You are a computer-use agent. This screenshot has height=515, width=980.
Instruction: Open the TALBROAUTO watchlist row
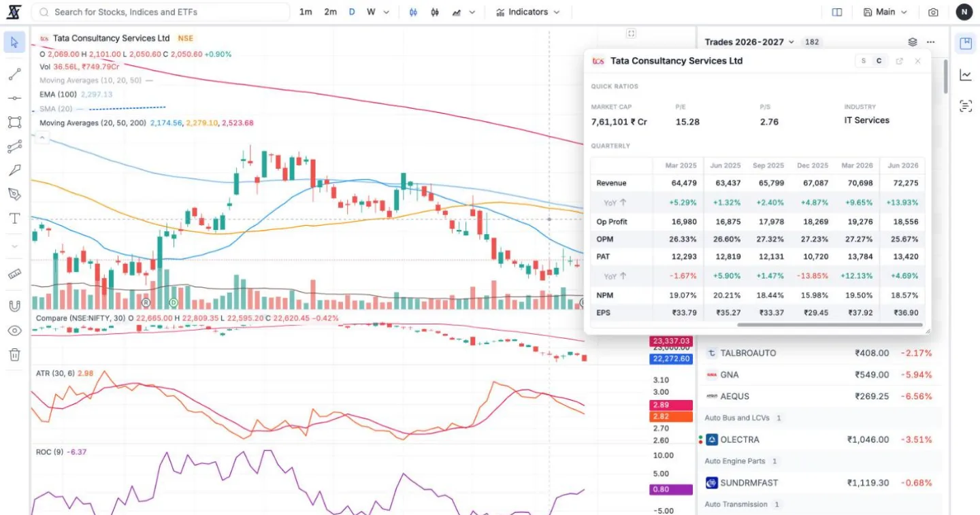(x=820, y=353)
